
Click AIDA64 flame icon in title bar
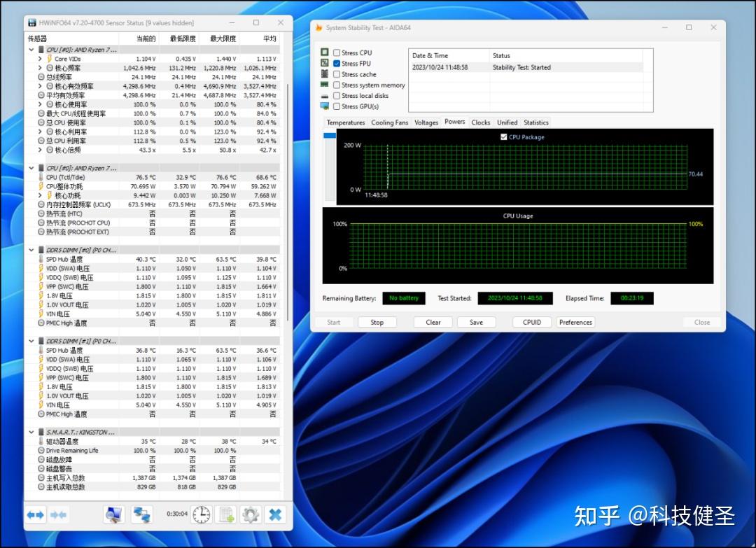[318, 27]
